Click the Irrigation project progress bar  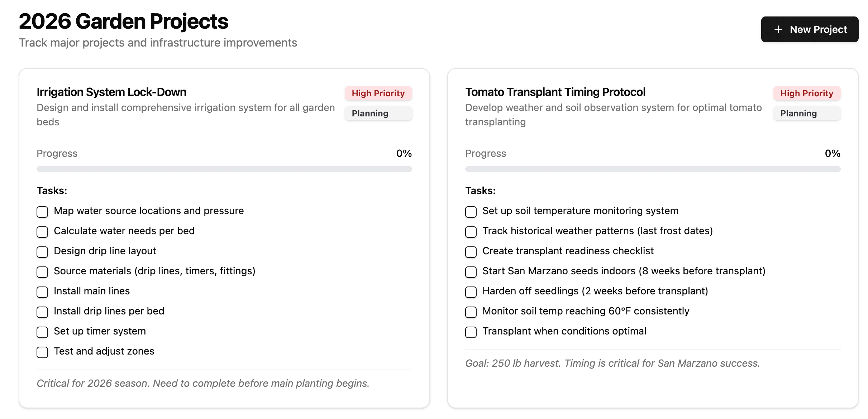[224, 169]
